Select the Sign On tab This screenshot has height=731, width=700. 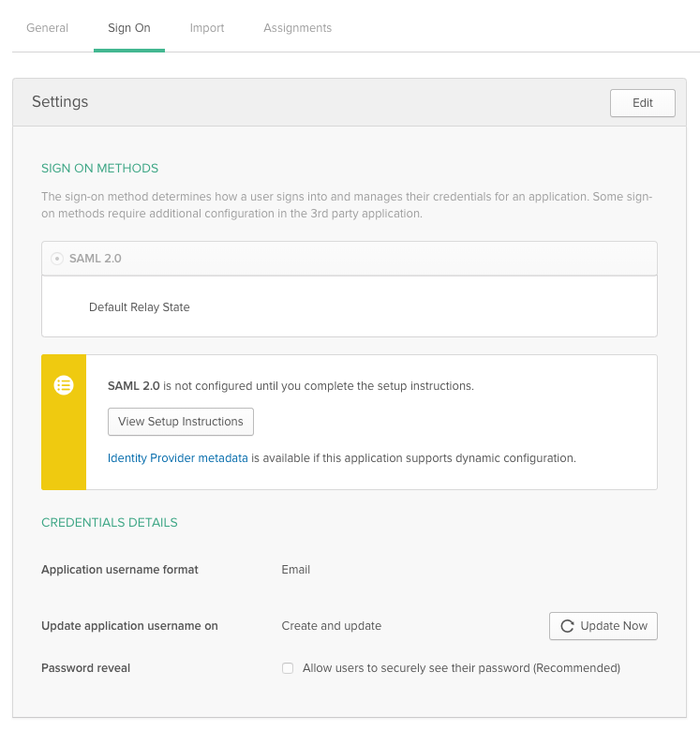click(129, 28)
